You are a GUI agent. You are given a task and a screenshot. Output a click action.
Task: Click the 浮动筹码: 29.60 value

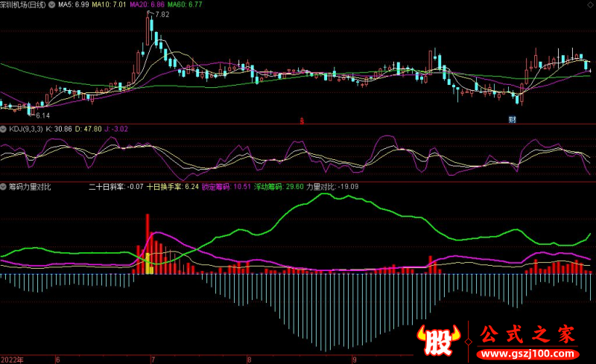tap(279, 187)
